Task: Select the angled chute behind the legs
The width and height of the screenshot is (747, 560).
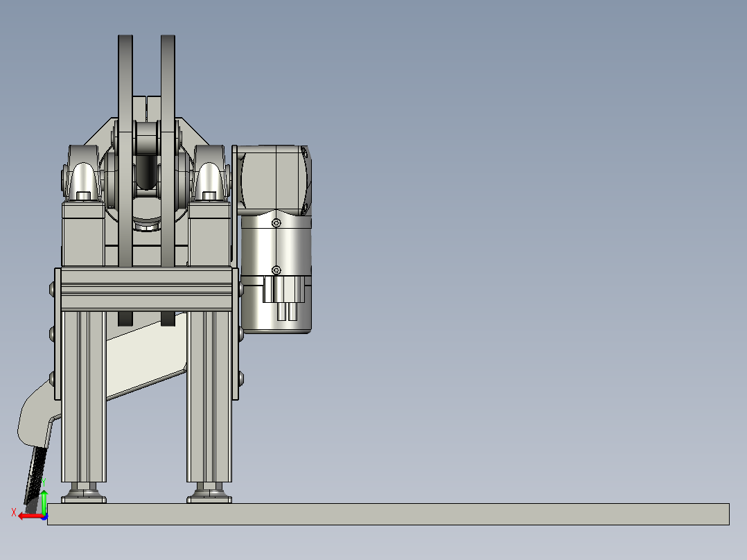Action: coord(146,356)
